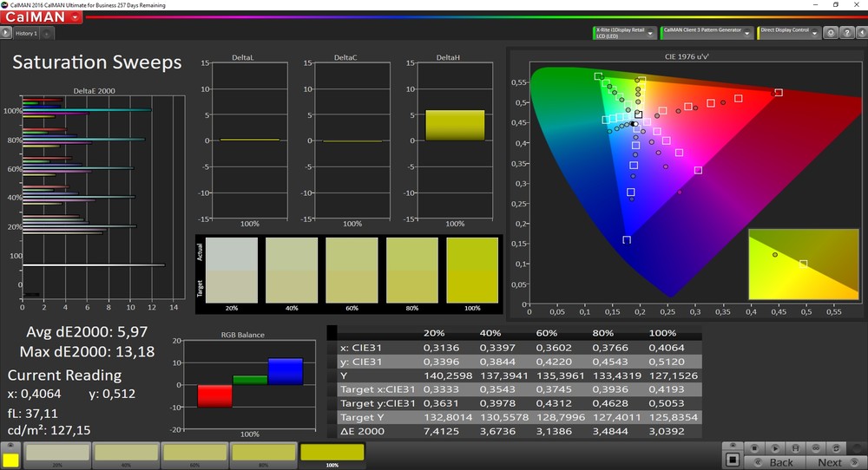
Task: Click the refresh loop icon
Action: [835, 448]
